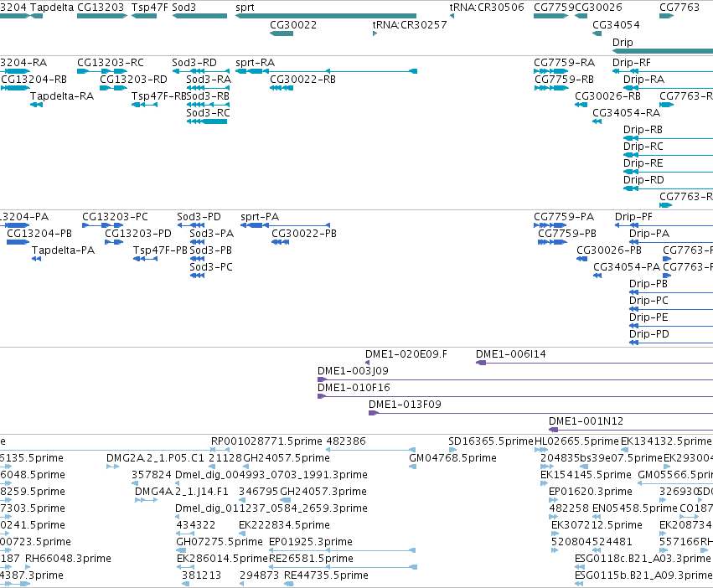Image resolution: width=713 pixels, height=588 pixels.
Task: Click EST SD16365.5prime
Action: 452,450
